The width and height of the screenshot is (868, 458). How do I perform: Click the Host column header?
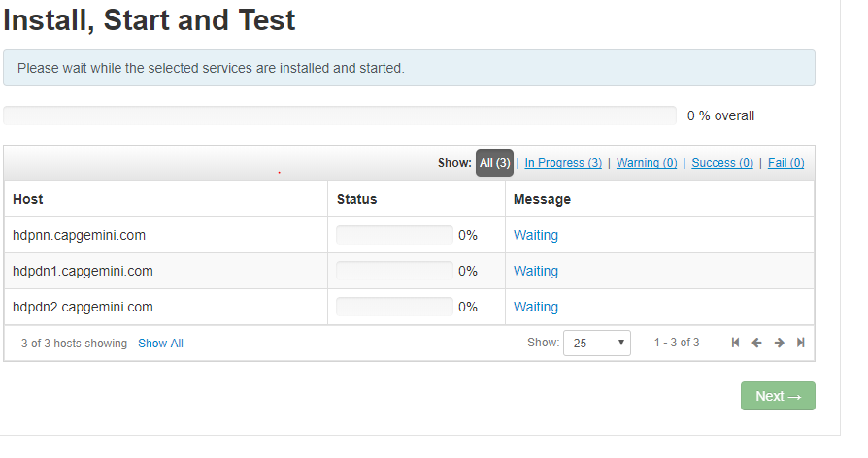point(28,199)
